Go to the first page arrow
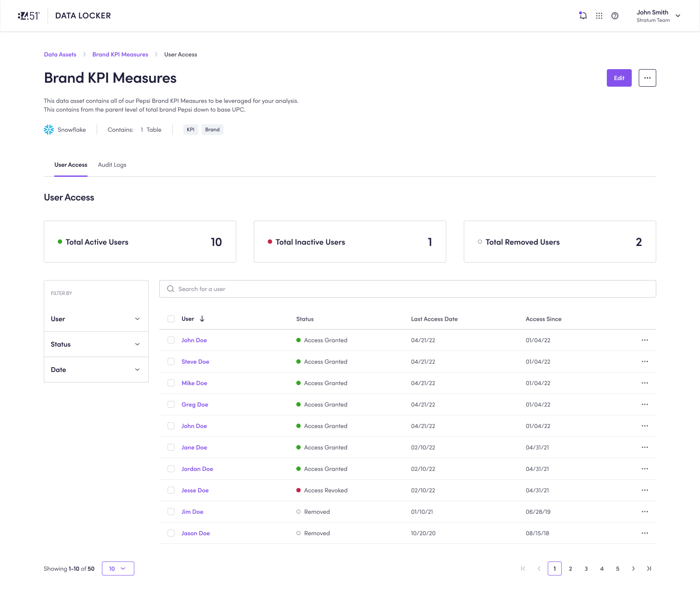 523,568
